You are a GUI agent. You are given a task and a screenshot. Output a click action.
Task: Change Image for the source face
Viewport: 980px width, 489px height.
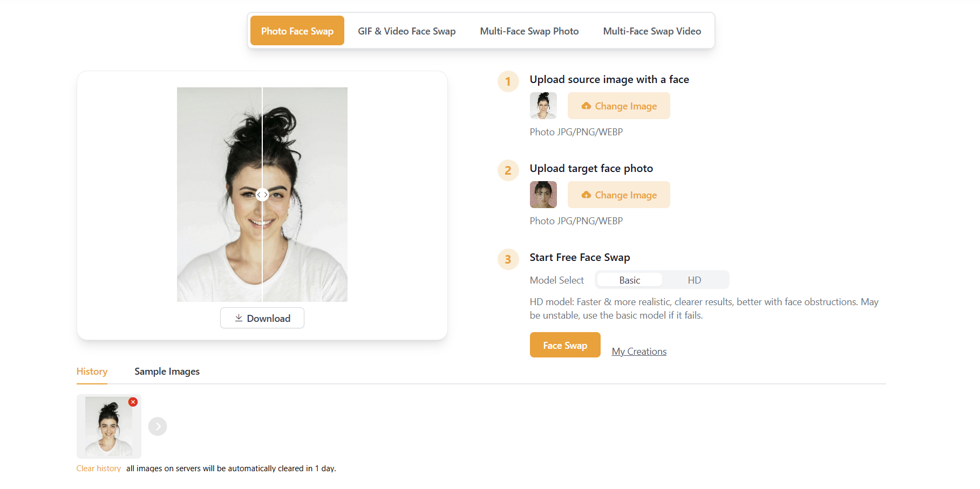[618, 106]
